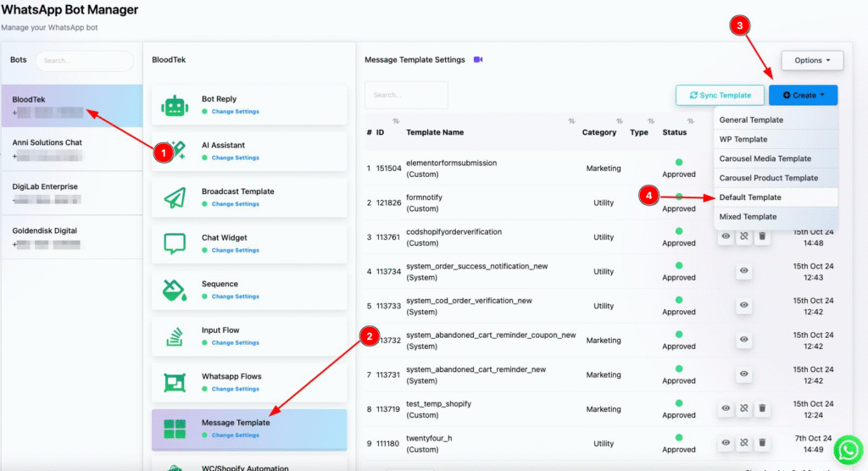Expand the Create dropdown button
The image size is (868, 471).
[x=803, y=95]
